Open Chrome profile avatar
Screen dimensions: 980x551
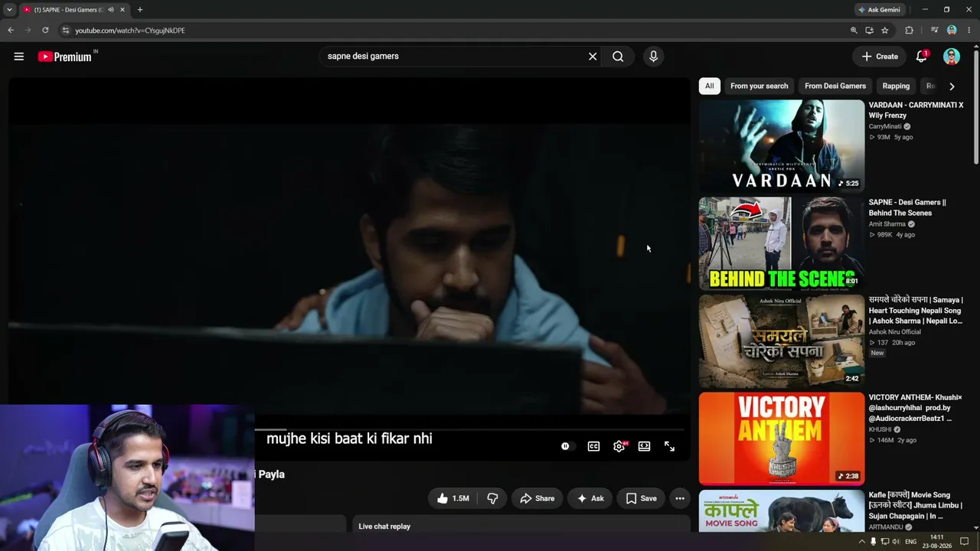pos(952,31)
